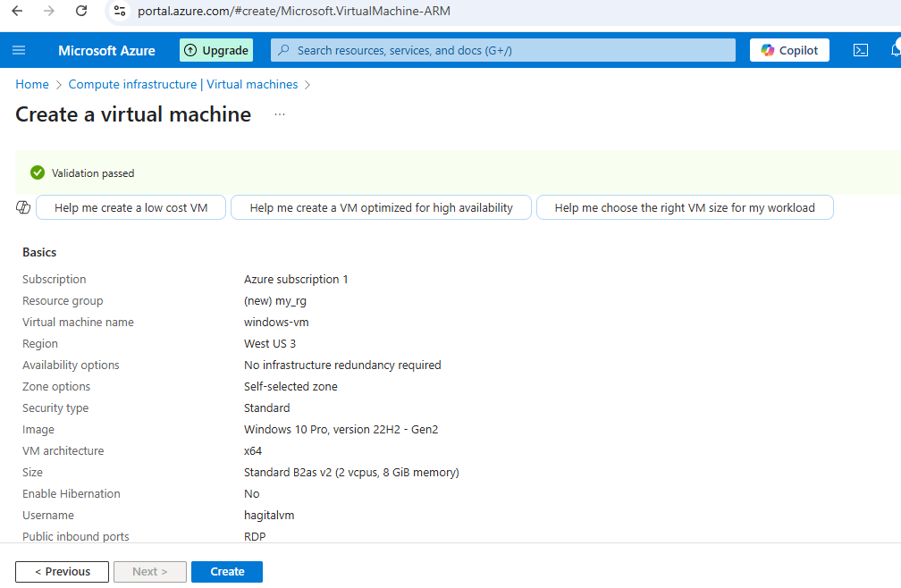Click the magnifier icon in the search box

point(283,51)
